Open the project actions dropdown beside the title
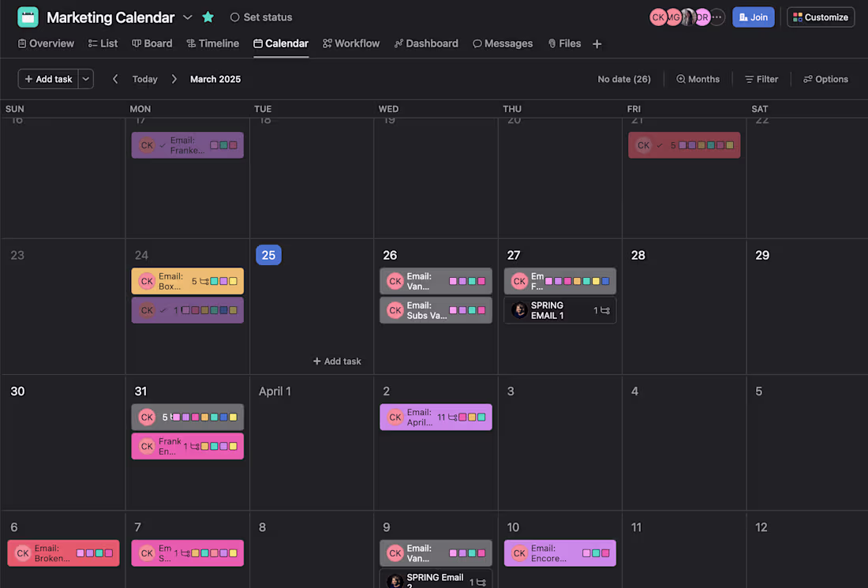Image resolution: width=868 pixels, height=588 pixels. point(188,17)
